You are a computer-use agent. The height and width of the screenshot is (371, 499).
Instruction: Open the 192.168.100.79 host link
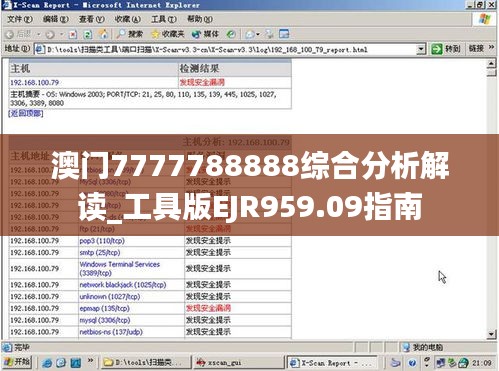click(35, 82)
